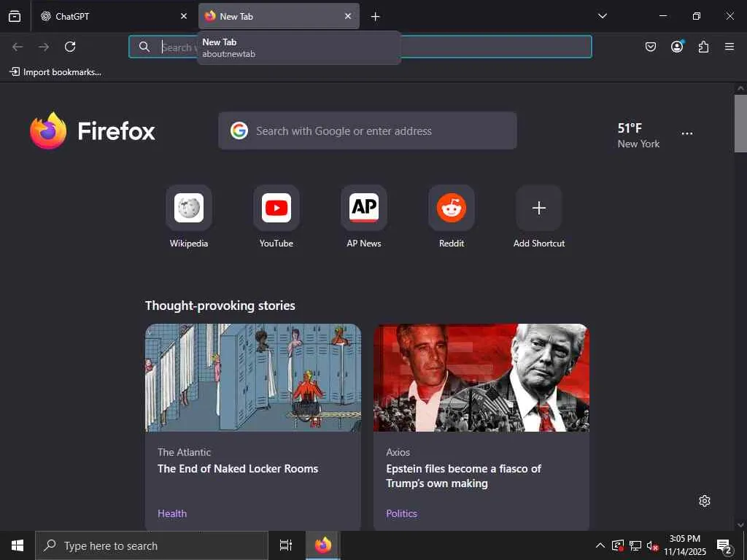Select the New Tab tab
The height and width of the screenshot is (560, 747).
click(279, 16)
